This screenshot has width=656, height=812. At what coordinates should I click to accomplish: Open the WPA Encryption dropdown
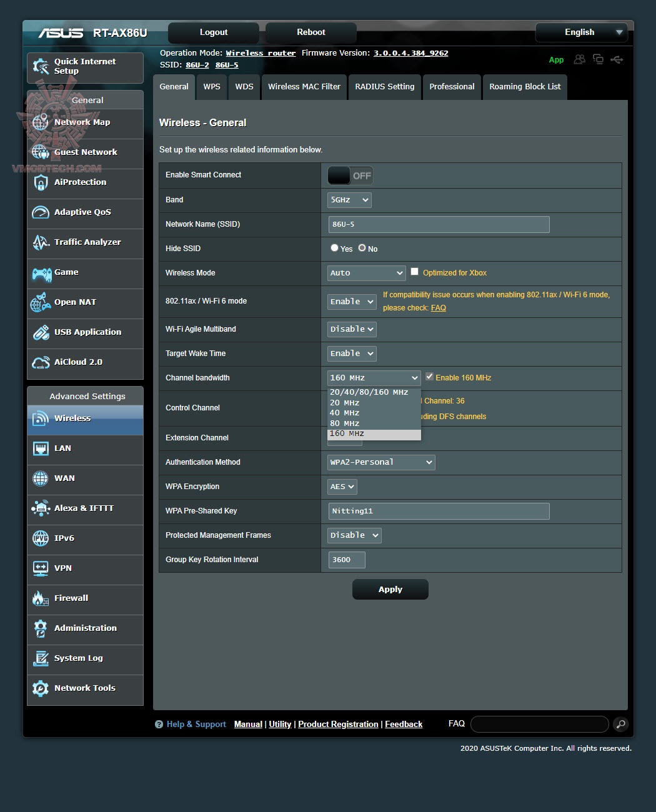point(342,487)
